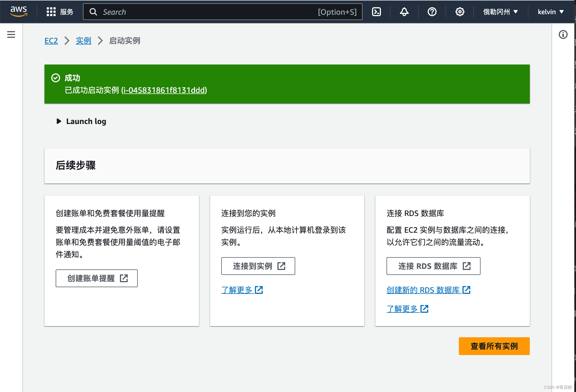Open the settings gear icon
The height and width of the screenshot is (392, 576).
pyautogui.click(x=460, y=12)
